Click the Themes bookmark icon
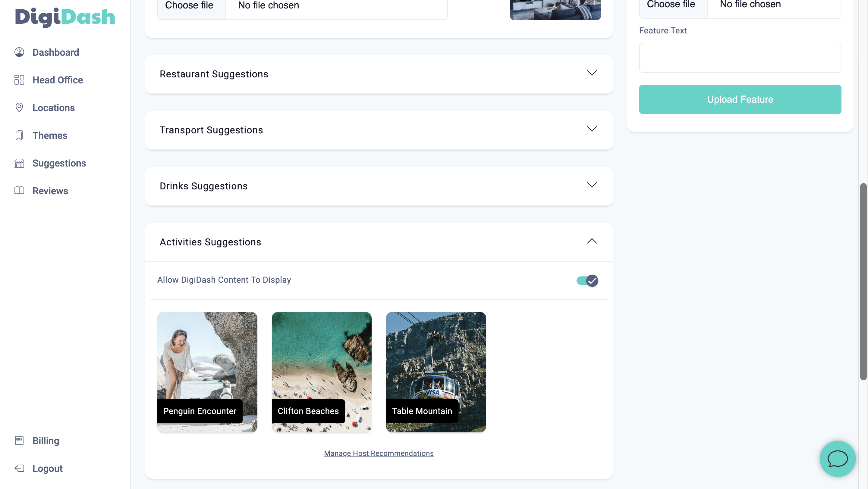This screenshot has height=489, width=868. click(x=19, y=135)
